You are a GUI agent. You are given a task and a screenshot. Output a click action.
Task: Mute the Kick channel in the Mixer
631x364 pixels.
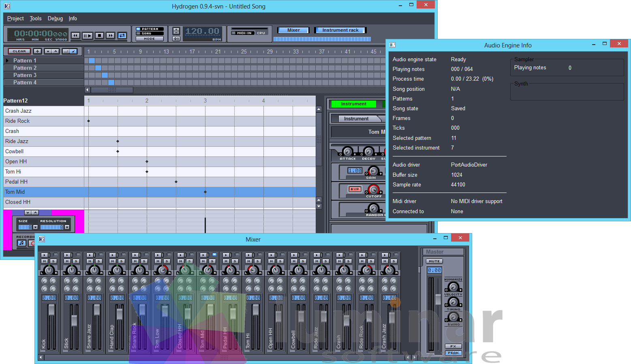45,261
